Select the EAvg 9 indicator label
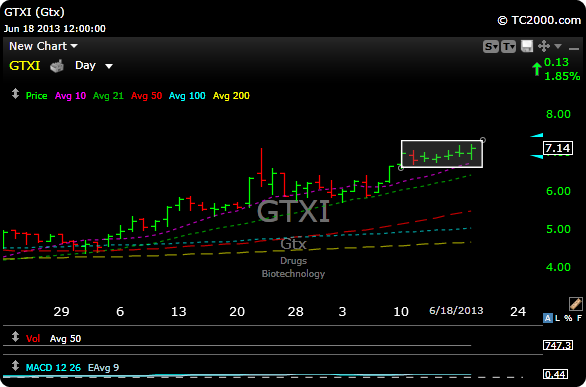The image size is (586, 387). coord(104,368)
